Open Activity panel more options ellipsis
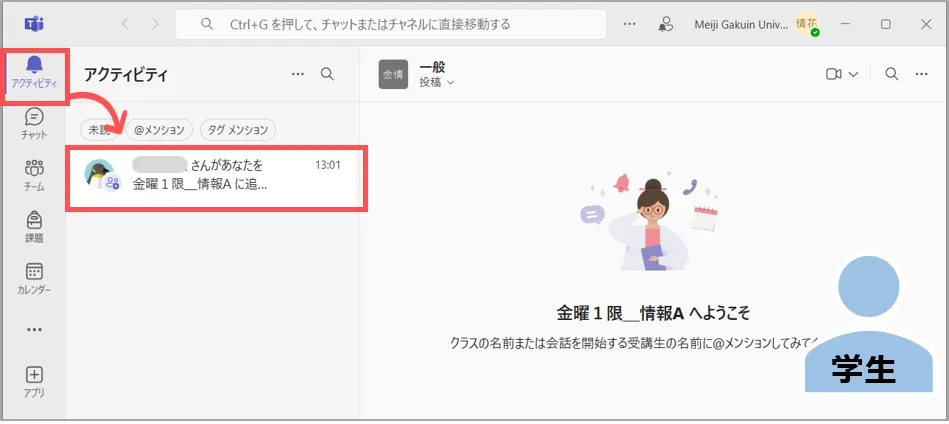 coord(297,74)
